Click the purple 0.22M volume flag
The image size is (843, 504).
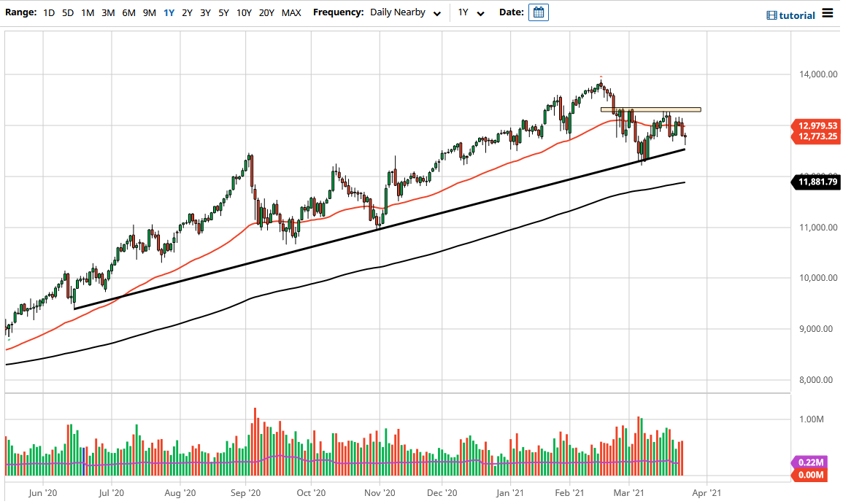click(x=810, y=462)
